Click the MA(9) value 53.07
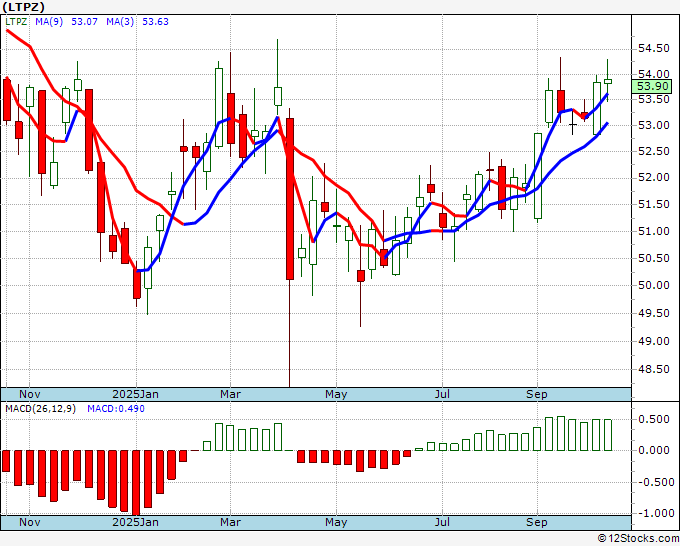The height and width of the screenshot is (546, 680). (84, 22)
